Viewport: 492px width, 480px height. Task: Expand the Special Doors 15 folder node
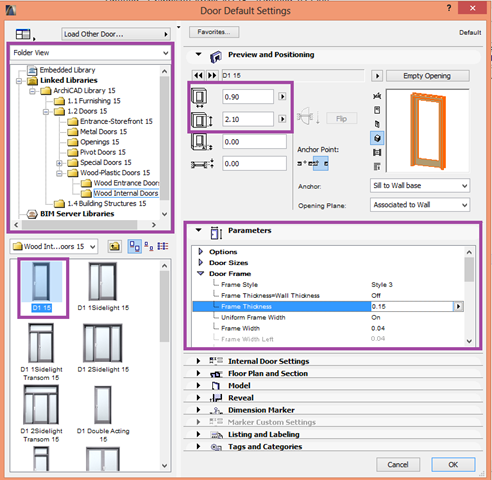coord(59,163)
